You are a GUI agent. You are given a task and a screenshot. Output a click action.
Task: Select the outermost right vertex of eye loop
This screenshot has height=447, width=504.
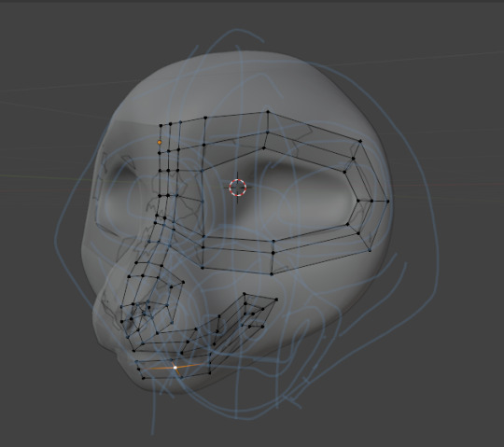[387, 202]
